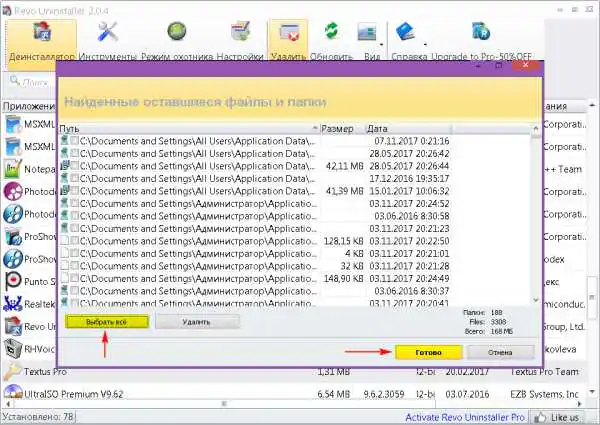Select the Punto Switcher app icon
The image size is (600, 425).
[13, 282]
